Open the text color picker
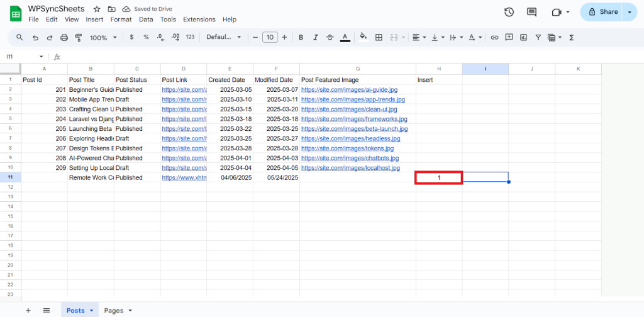The height and width of the screenshot is (317, 644). [x=345, y=37]
